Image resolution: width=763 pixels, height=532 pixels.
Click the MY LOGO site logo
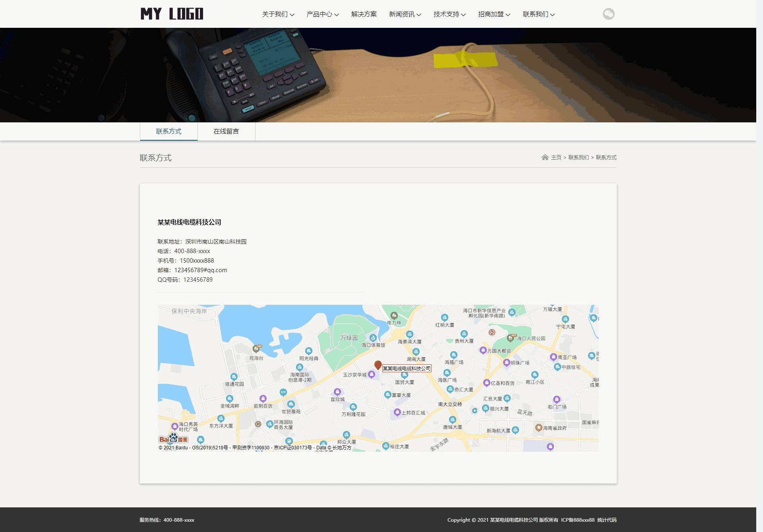coord(172,14)
